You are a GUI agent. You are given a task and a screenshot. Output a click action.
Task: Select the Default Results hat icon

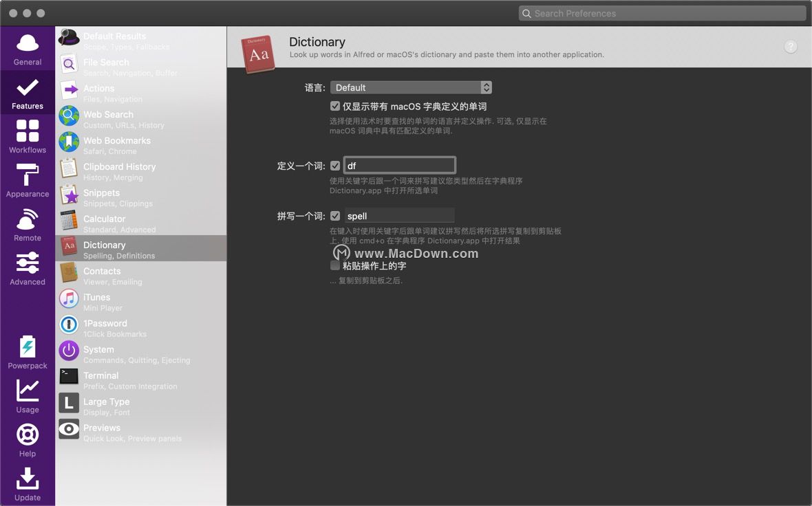(68, 37)
